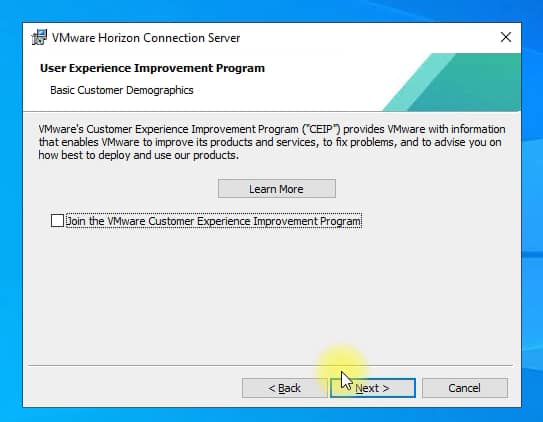Viewport: 543px width, 422px height.
Task: Click the VMware installer icon in title bar
Action: tap(39, 37)
